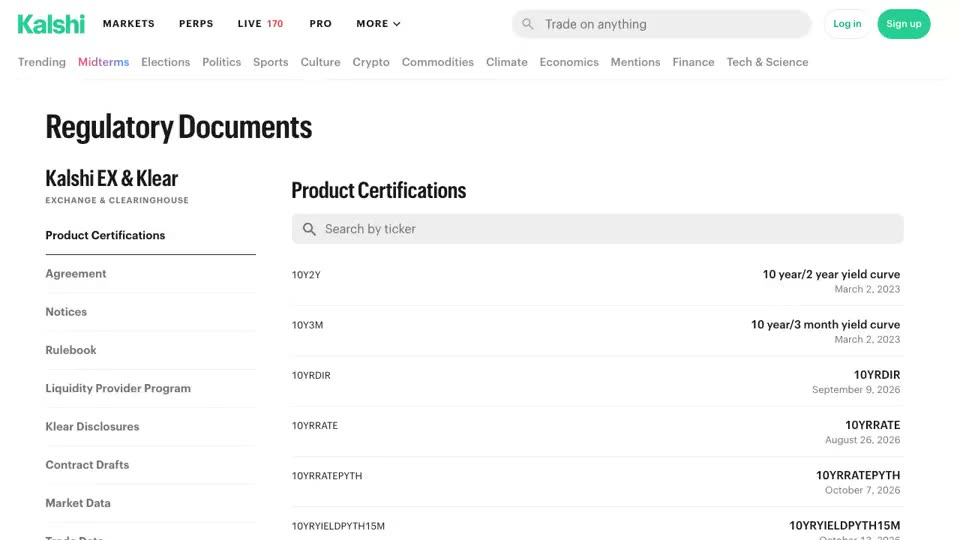The width and height of the screenshot is (960, 540).
Task: Open the Market Data sidebar section
Action: click(151, 503)
